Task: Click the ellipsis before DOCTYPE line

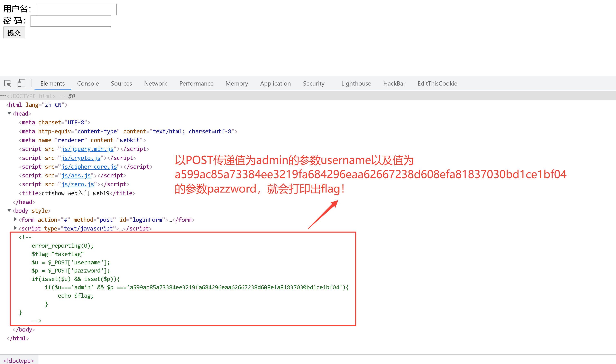Action: click(3, 96)
